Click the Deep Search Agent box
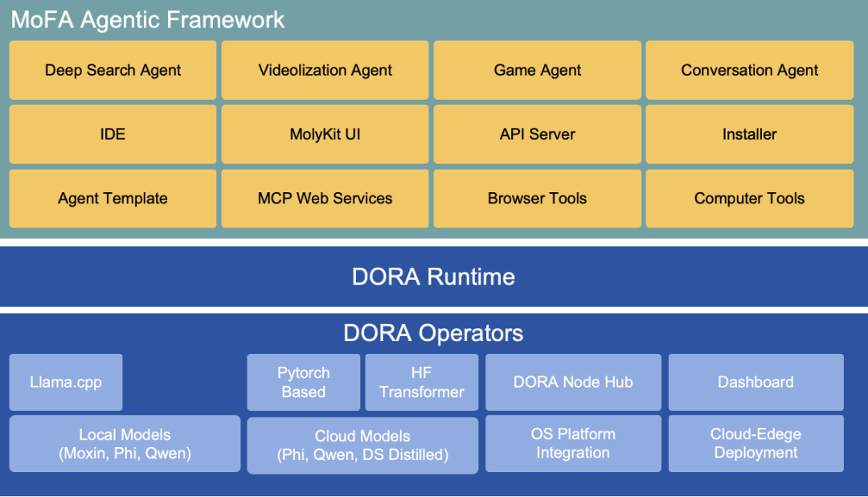 pos(113,70)
